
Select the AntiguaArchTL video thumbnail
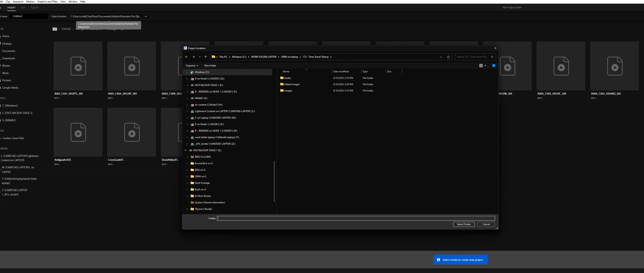[x=78, y=132]
